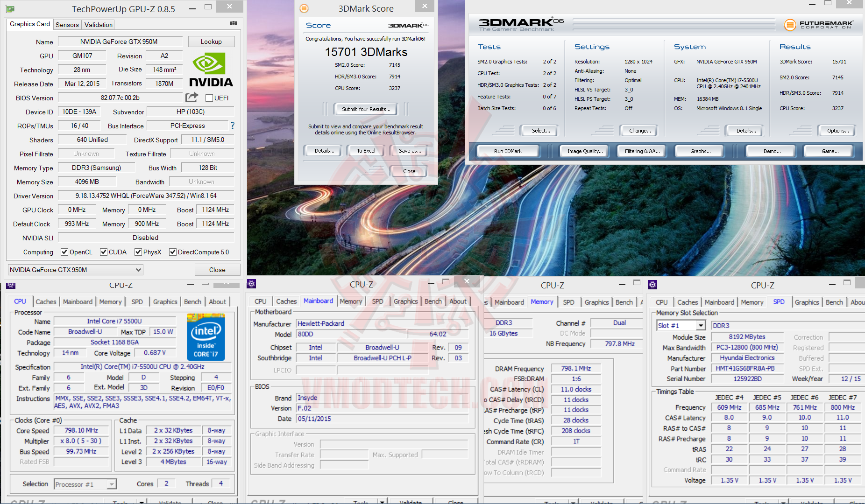The width and height of the screenshot is (865, 504).
Task: Click the Driver Version field in GPU-Z
Action: (x=146, y=196)
